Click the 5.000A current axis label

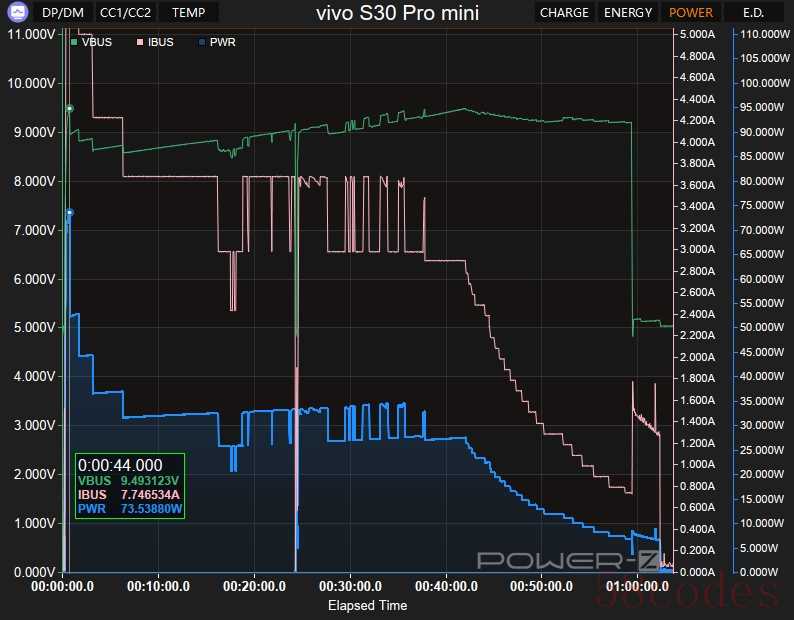[697, 34]
